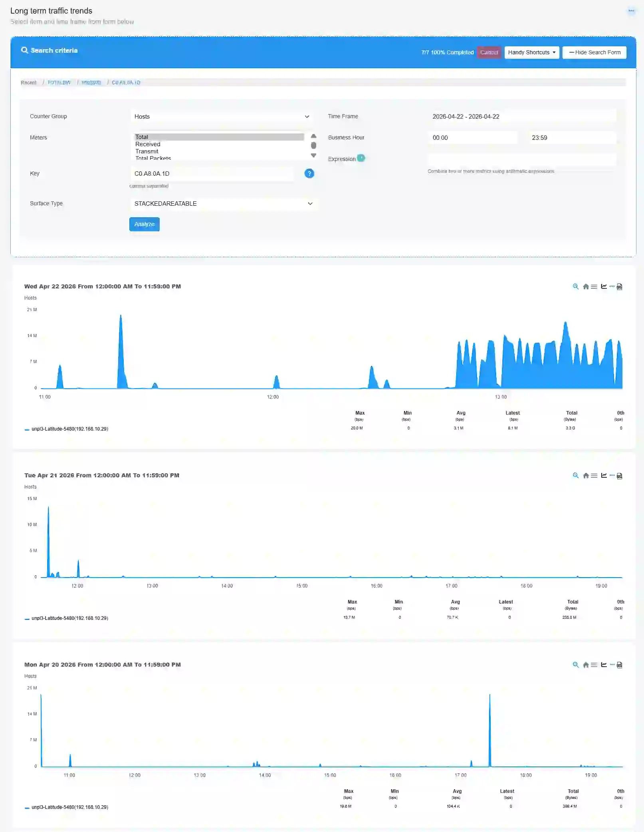
Task: Click the Time Frame date range field
Action: tap(522, 117)
